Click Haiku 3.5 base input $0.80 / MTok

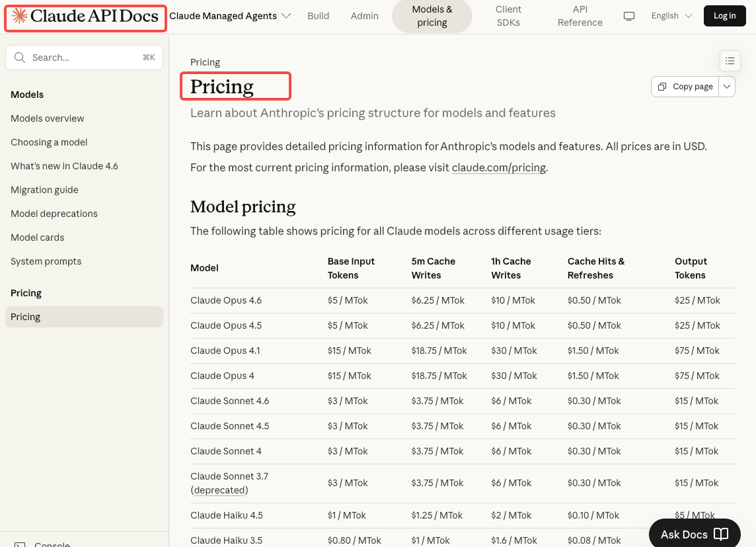click(x=354, y=540)
